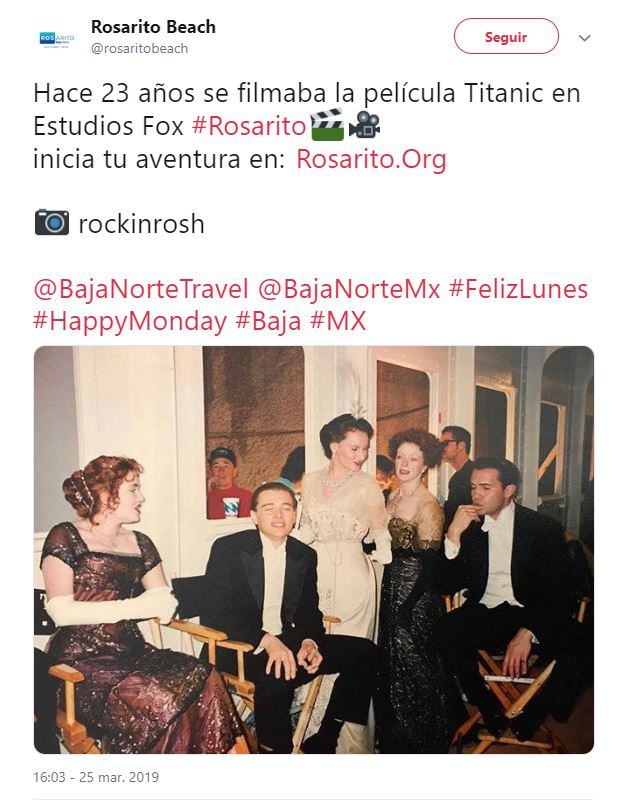The height and width of the screenshot is (800, 619).
Task: Click the Seguir follow button
Action: 506,36
